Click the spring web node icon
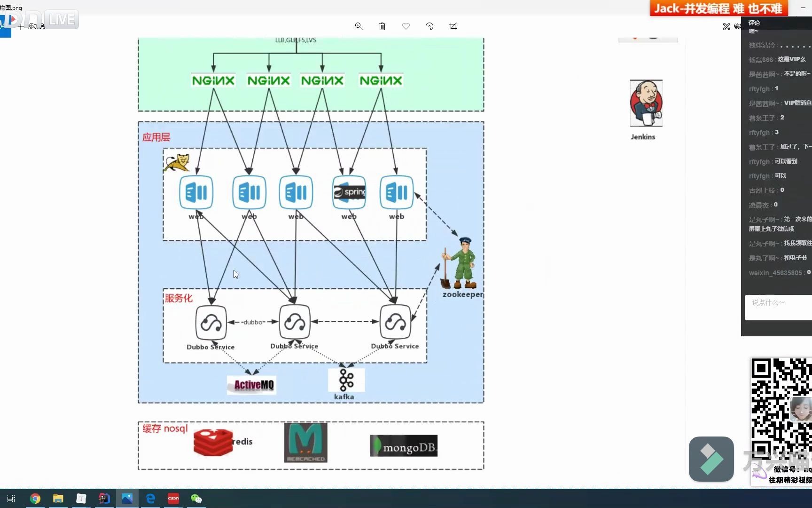Image resolution: width=812 pixels, height=508 pixels. click(x=349, y=192)
